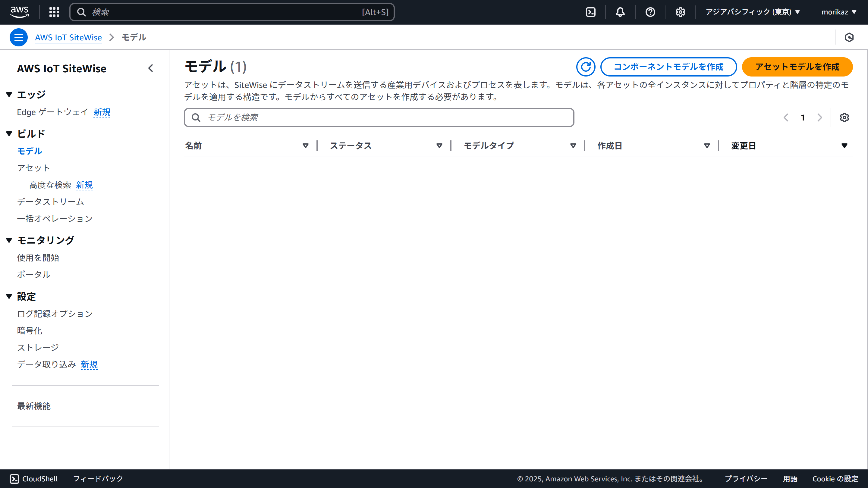The height and width of the screenshot is (488, 868).
Task: Focus the top AWS search field
Action: pos(232,12)
